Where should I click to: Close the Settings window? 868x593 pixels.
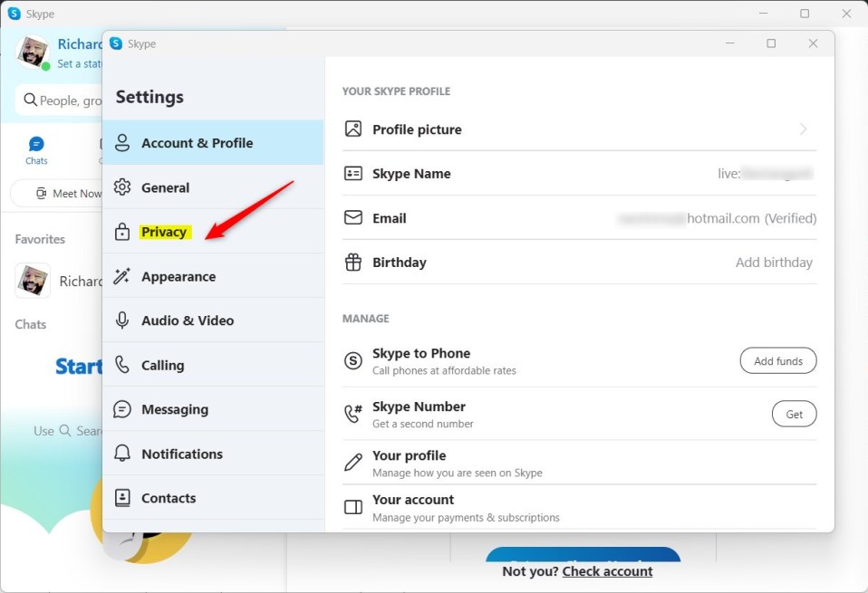click(x=813, y=43)
